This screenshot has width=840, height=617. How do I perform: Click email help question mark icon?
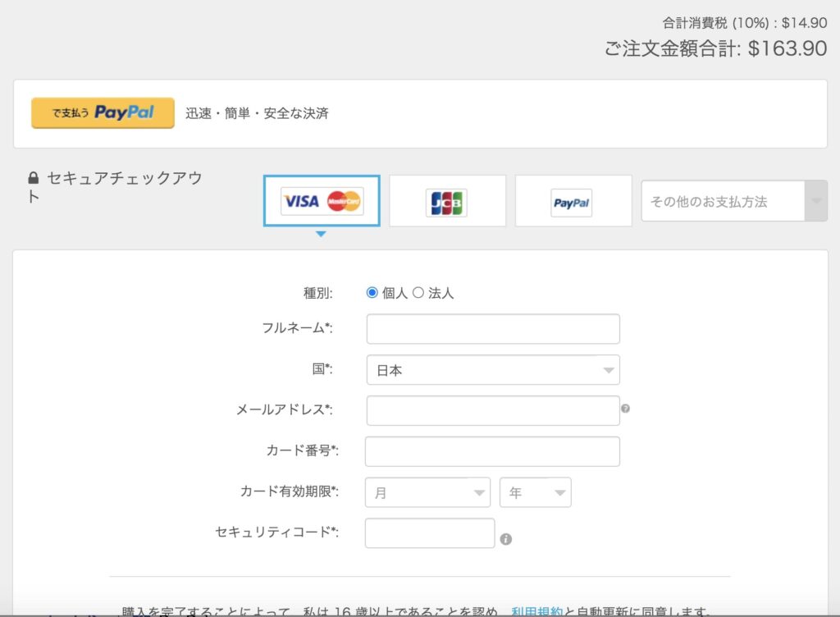click(x=625, y=409)
